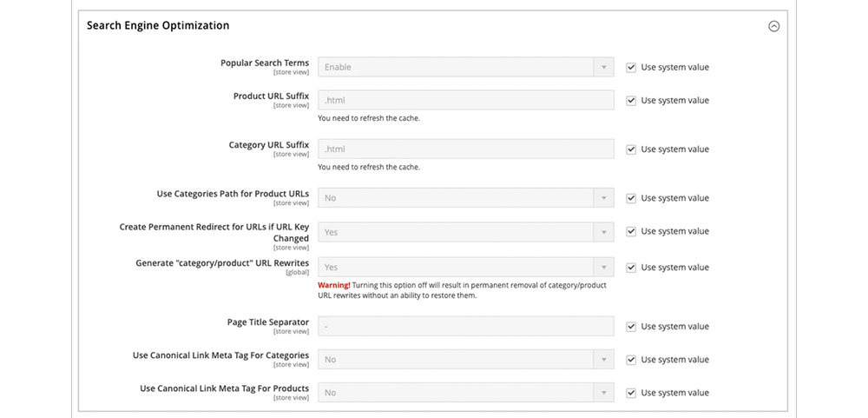Toggle system value for Use Categories Path
Image resolution: width=868 pixels, height=418 pixels.
pyautogui.click(x=632, y=198)
